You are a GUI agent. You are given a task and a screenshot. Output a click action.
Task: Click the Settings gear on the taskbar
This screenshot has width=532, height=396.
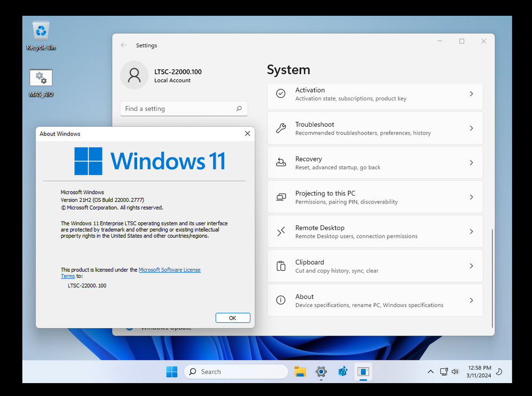tap(321, 372)
